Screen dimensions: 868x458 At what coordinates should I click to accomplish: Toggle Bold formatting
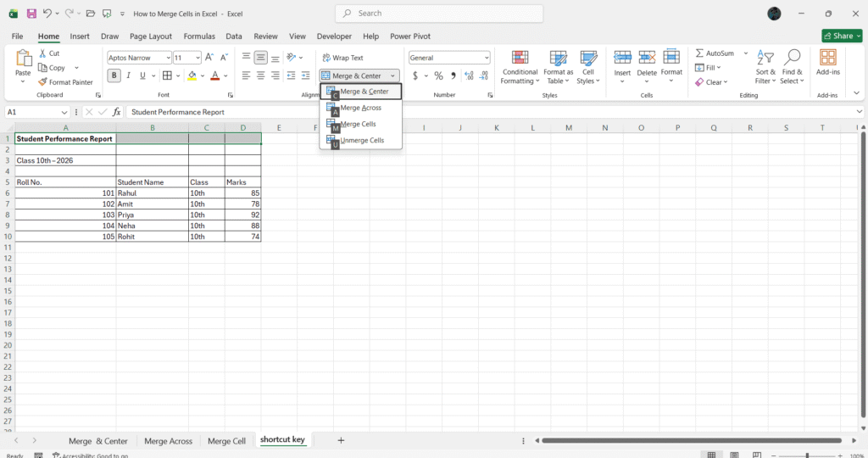tap(114, 75)
